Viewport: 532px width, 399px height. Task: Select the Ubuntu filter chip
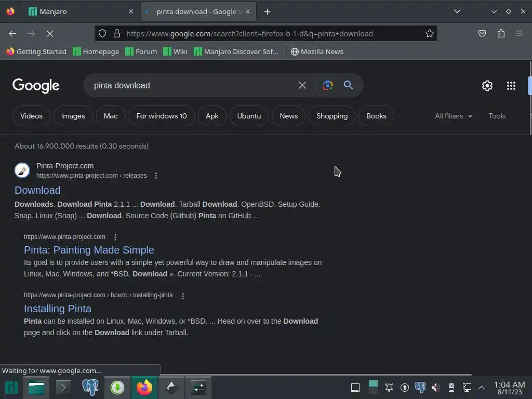249,116
